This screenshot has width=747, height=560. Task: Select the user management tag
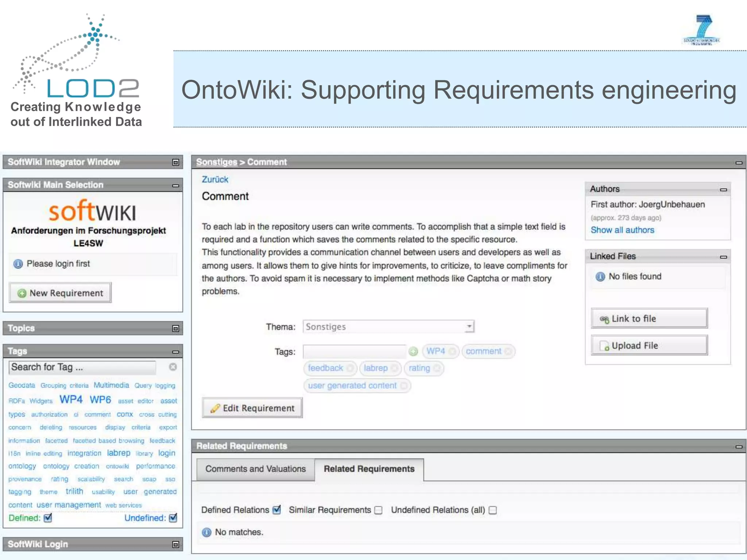tap(69, 505)
